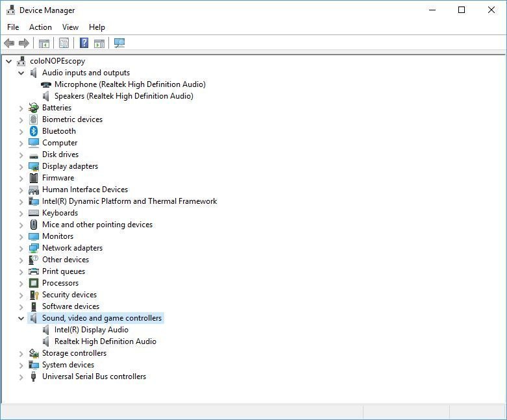Click the Firmware chip icon
This screenshot has width=507, height=420.
tap(33, 178)
